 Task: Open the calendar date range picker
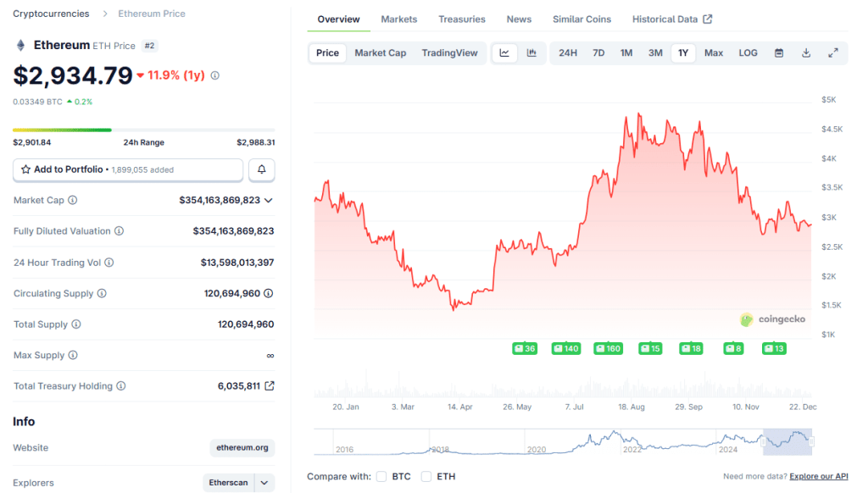click(778, 53)
